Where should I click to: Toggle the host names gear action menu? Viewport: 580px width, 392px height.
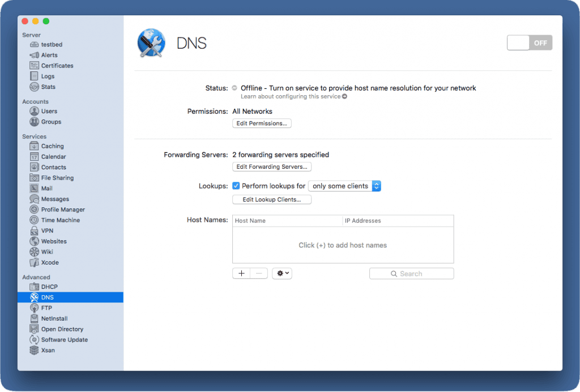(282, 273)
